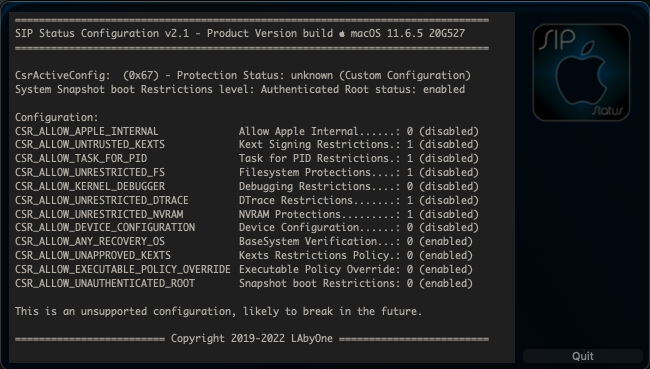Select the CSR_ALLOW_APPLE_INTERNAL text
This screenshot has width=650, height=369.
tap(87, 131)
